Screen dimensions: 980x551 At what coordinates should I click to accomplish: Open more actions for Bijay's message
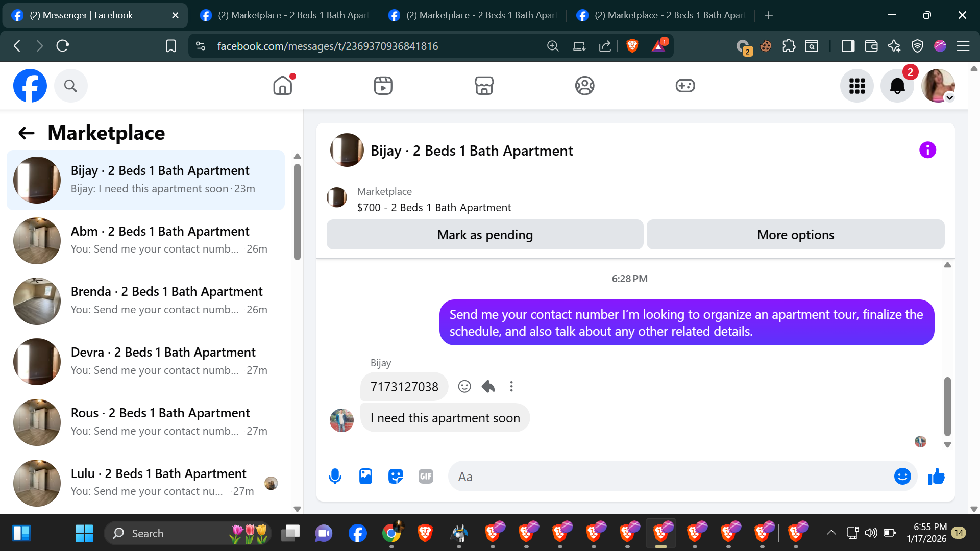click(x=511, y=387)
